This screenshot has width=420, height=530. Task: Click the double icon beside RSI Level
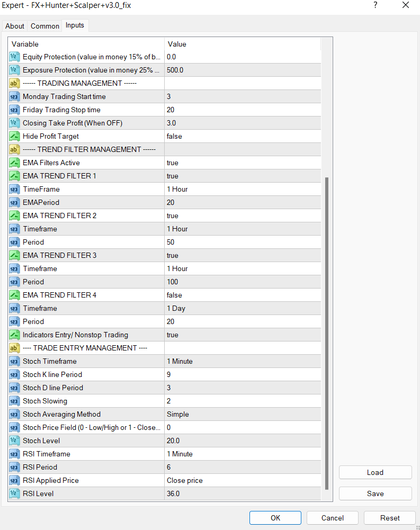tap(15, 493)
